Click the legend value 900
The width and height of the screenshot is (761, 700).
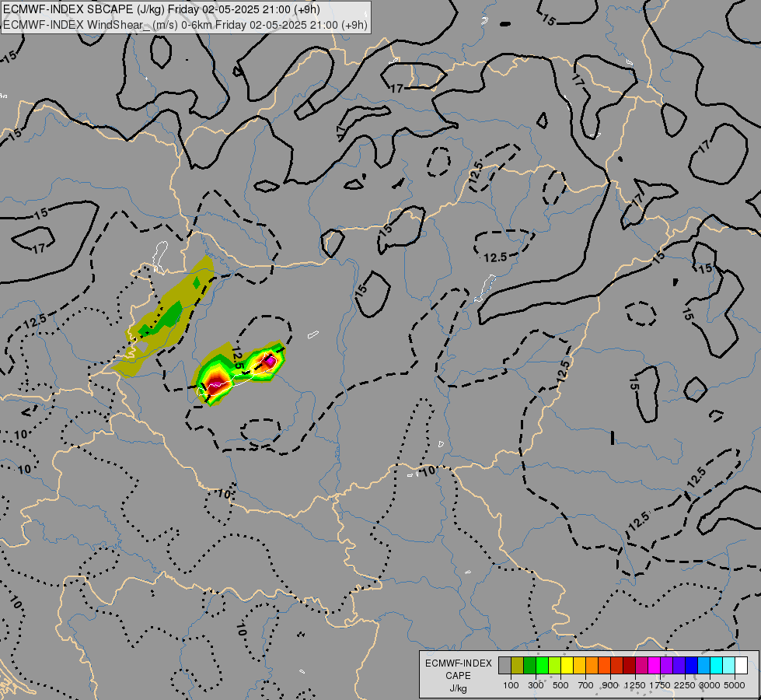click(610, 685)
